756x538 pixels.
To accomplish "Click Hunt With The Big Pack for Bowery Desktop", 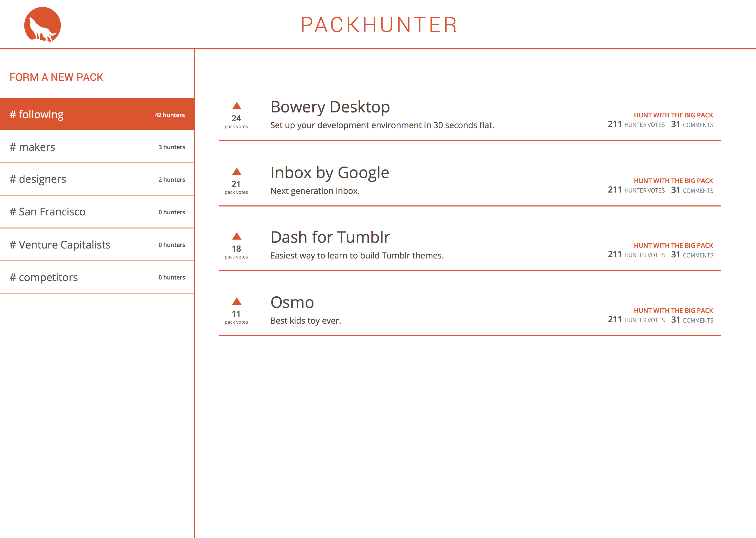I will tap(673, 115).
